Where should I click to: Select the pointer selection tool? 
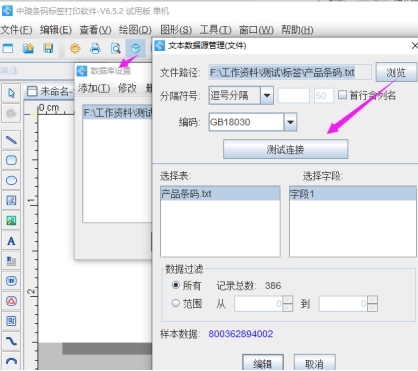pyautogui.click(x=11, y=93)
